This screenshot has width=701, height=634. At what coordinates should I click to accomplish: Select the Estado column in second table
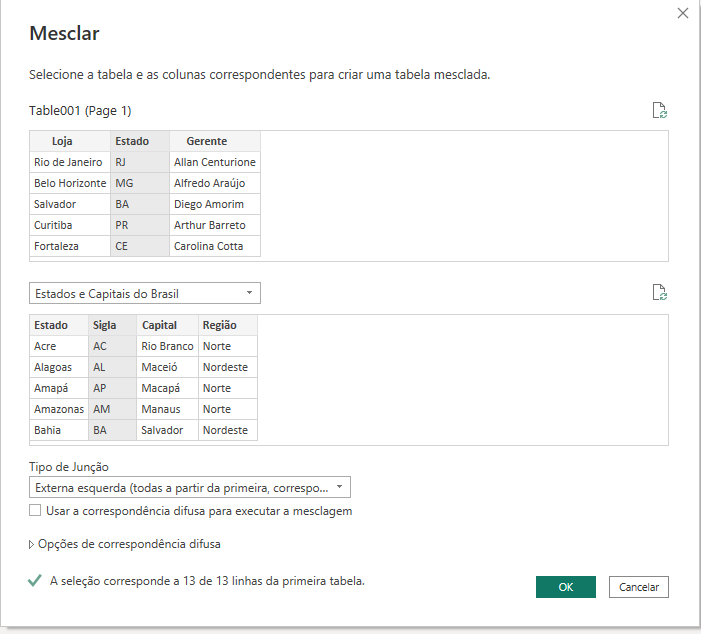51,325
